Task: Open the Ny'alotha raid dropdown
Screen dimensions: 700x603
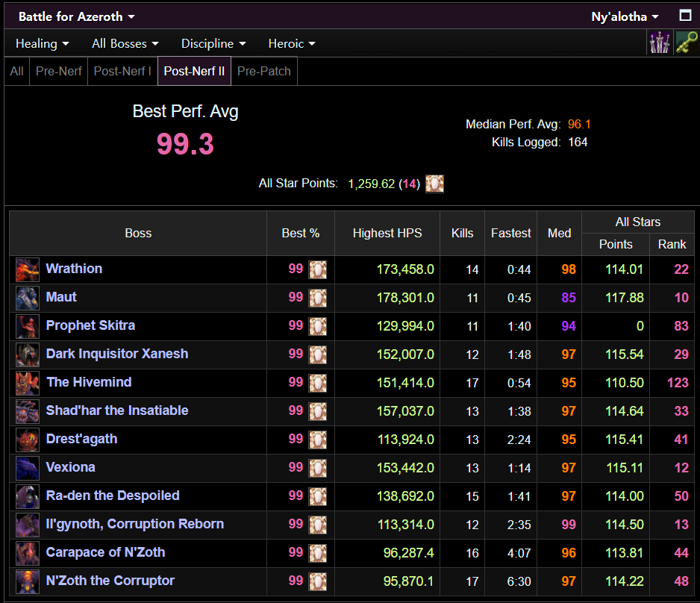Action: point(625,16)
